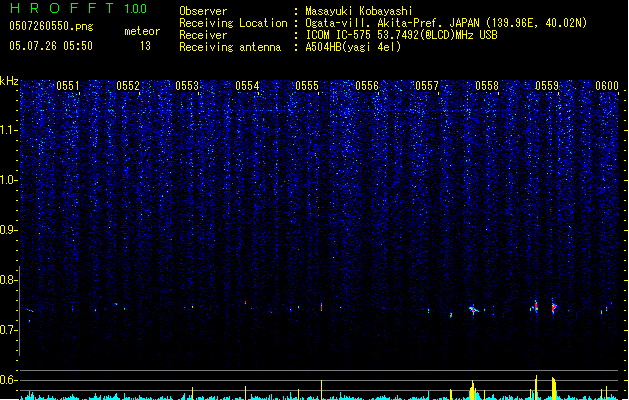
Task: Click the 0556 time marker
Action: pyautogui.click(x=367, y=86)
